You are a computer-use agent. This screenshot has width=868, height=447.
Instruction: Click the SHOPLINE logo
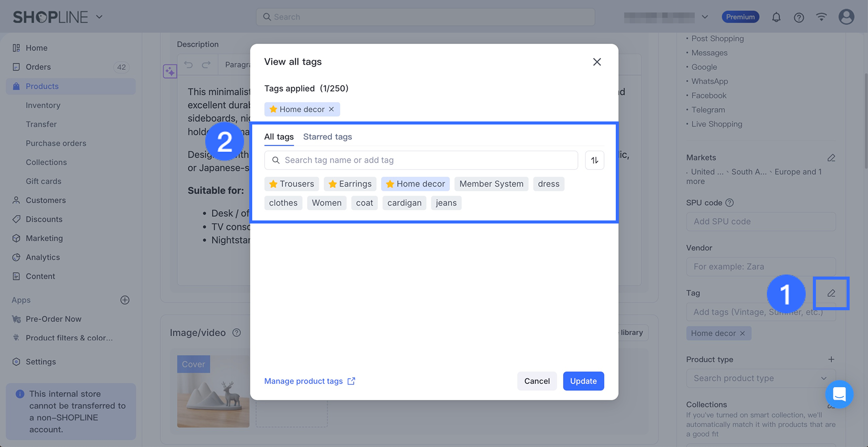pyautogui.click(x=51, y=17)
